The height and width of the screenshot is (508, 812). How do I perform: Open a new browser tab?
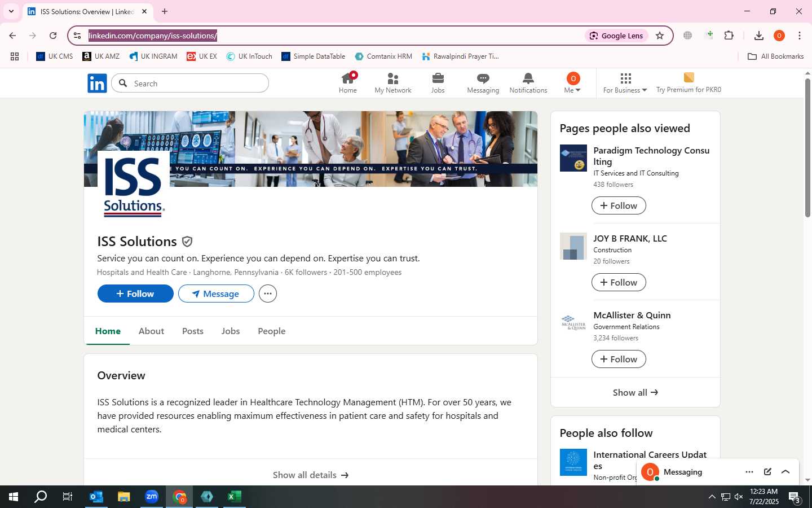click(x=165, y=11)
